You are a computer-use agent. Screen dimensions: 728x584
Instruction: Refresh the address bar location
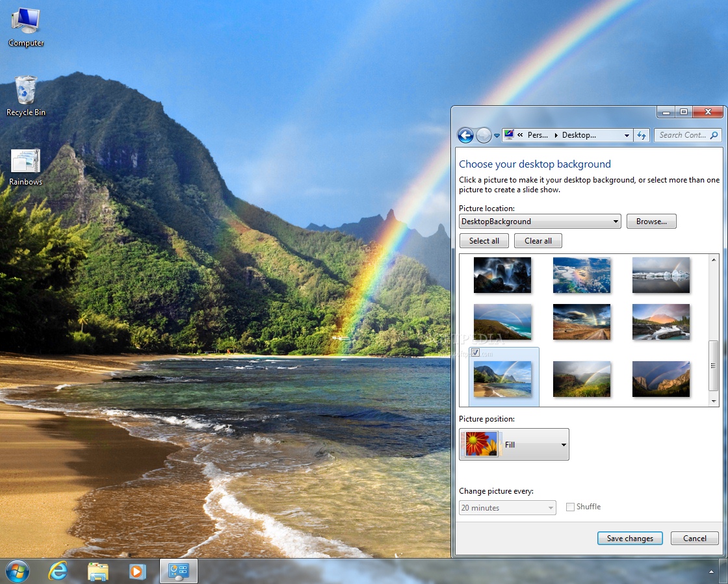642,135
